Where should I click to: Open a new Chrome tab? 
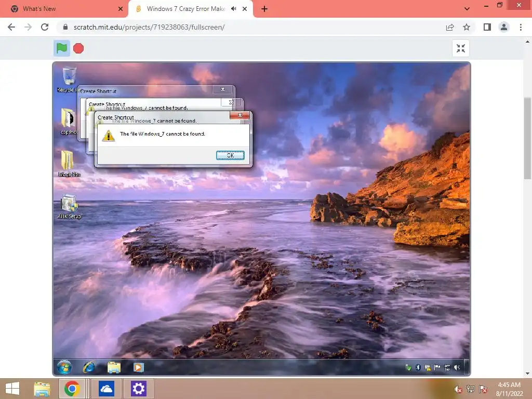point(264,9)
